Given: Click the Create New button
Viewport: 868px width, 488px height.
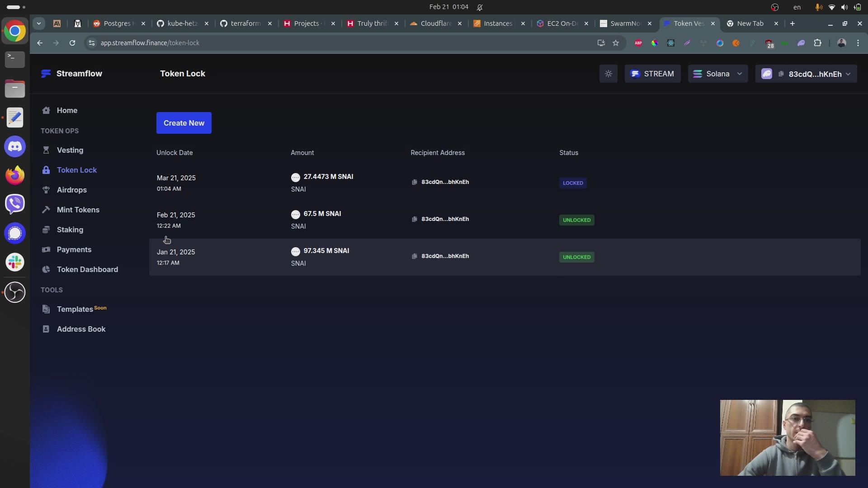Looking at the screenshot, I should point(184,123).
